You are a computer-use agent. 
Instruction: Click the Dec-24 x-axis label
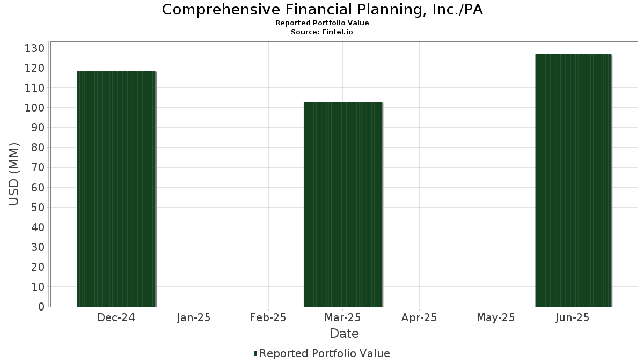point(116,317)
